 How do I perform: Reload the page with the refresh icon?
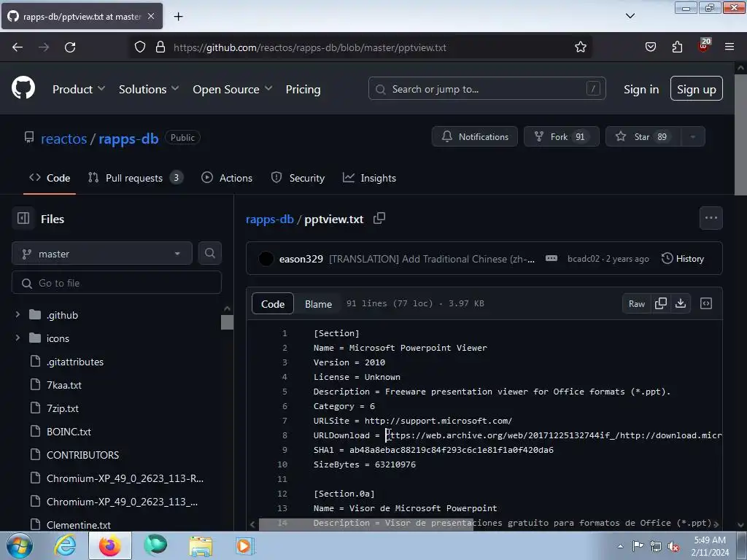pos(70,47)
